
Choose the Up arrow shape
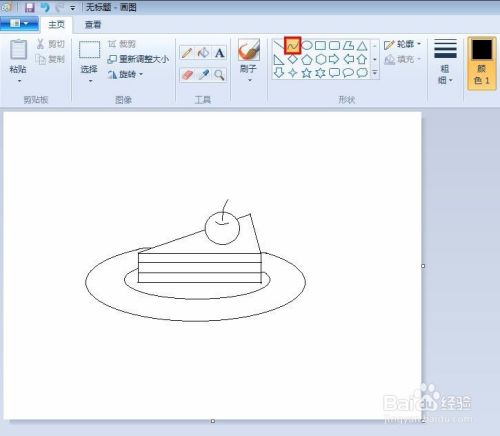tap(362, 59)
